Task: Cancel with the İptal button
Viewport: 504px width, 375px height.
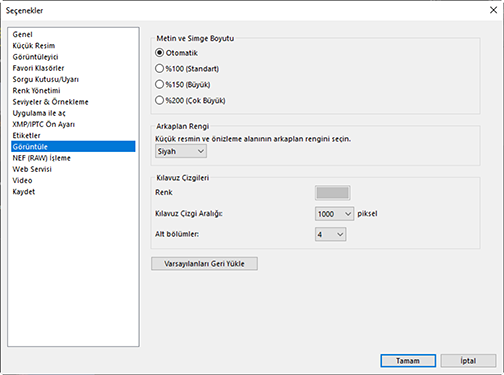Action: [x=468, y=361]
